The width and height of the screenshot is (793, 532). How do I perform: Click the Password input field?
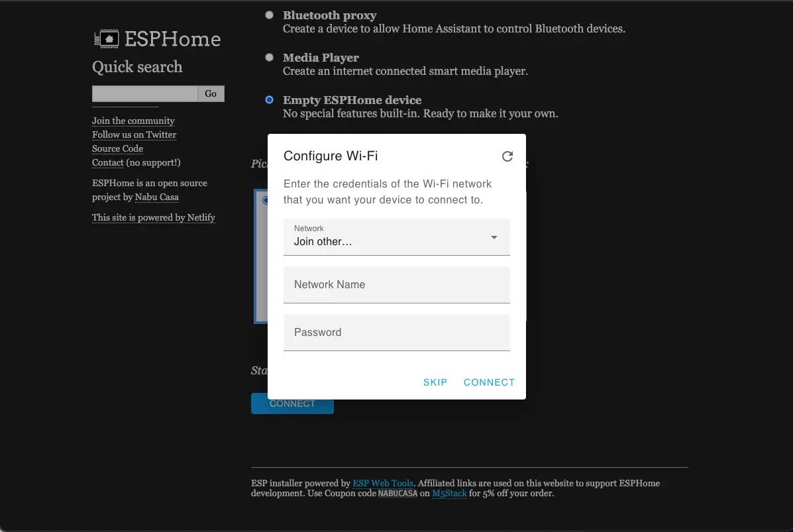(x=396, y=332)
